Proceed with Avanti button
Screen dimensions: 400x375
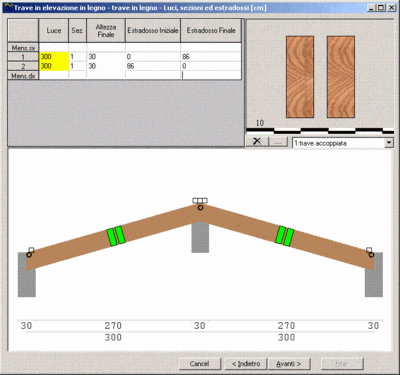(289, 364)
